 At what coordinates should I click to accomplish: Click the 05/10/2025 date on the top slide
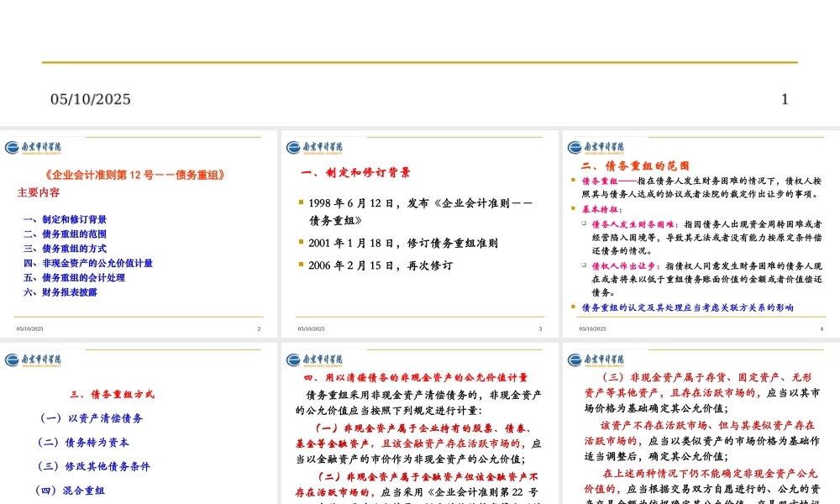click(x=91, y=99)
